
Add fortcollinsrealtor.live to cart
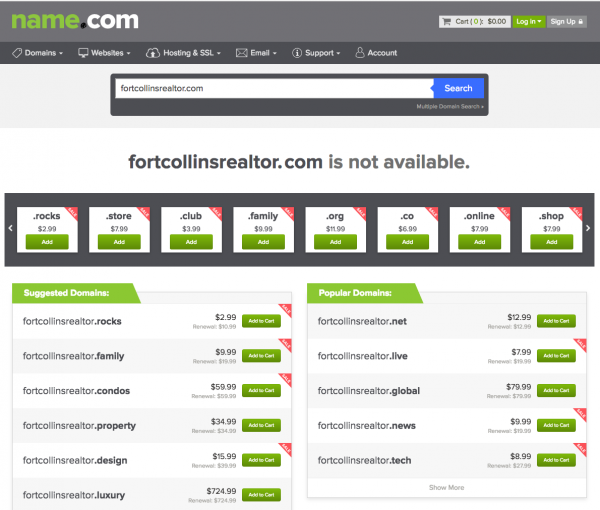tap(556, 356)
